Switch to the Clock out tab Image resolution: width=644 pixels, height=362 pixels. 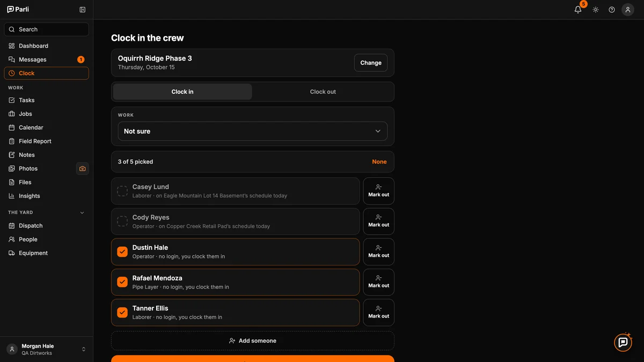click(323, 92)
